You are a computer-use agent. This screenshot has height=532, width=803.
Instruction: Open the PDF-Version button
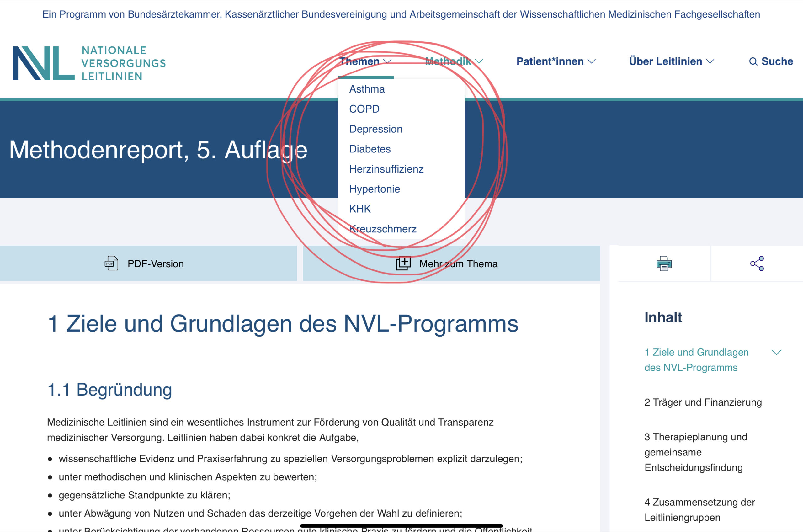pos(148,263)
